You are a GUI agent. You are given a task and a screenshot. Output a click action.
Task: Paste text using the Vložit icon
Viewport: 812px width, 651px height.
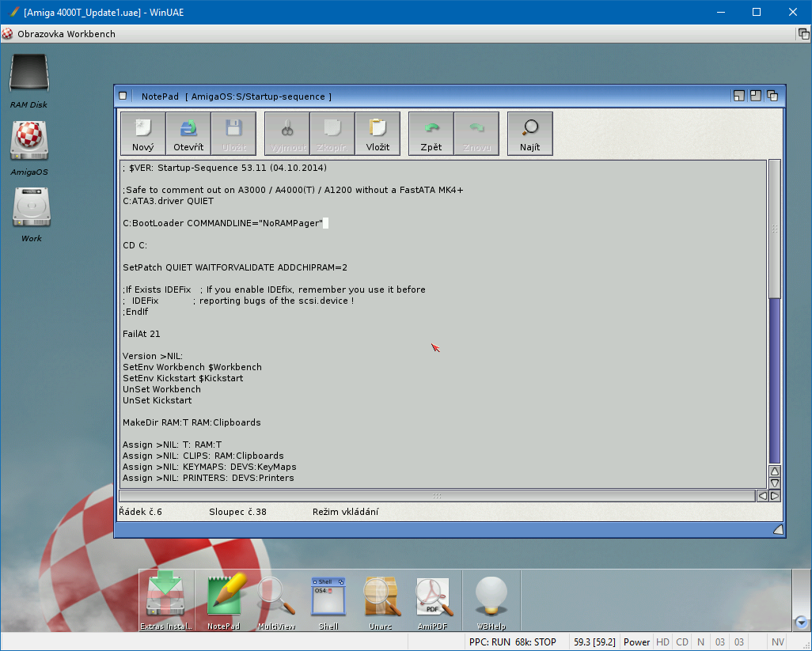(378, 133)
